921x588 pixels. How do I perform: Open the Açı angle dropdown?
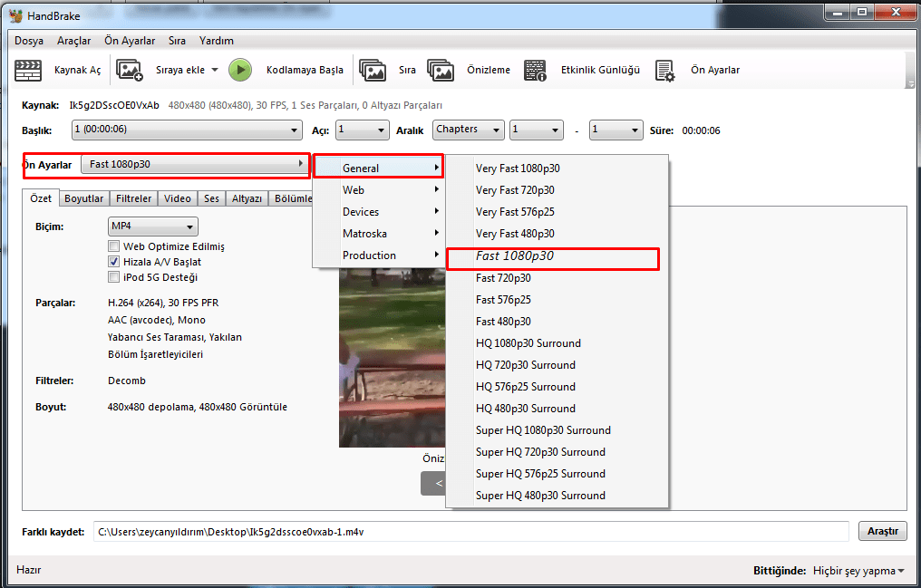(x=363, y=130)
